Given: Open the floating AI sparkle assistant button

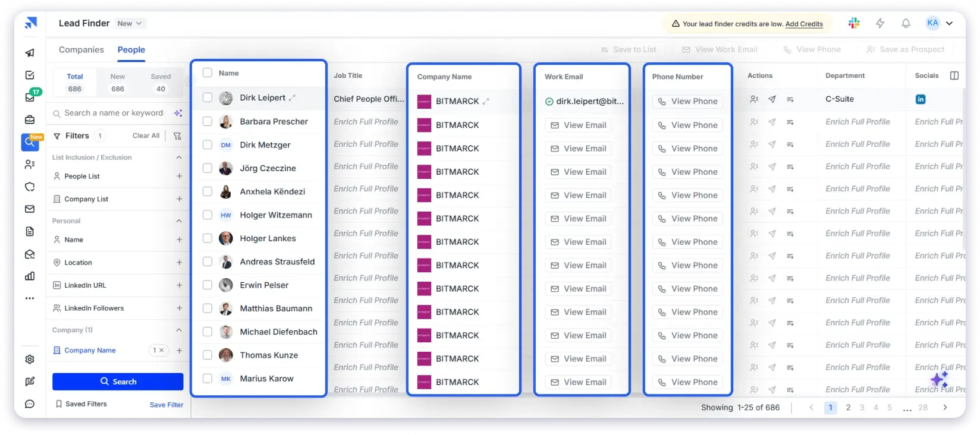Looking at the screenshot, I should click(x=940, y=379).
